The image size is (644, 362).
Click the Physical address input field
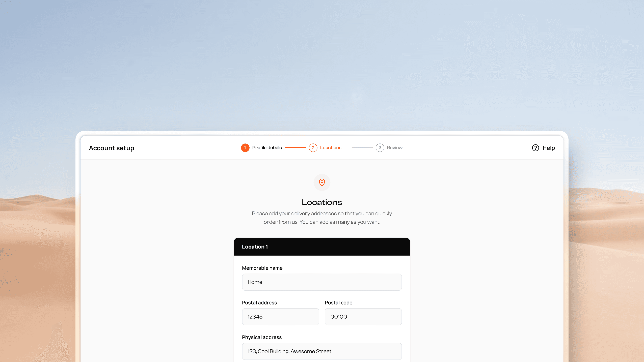point(322,351)
